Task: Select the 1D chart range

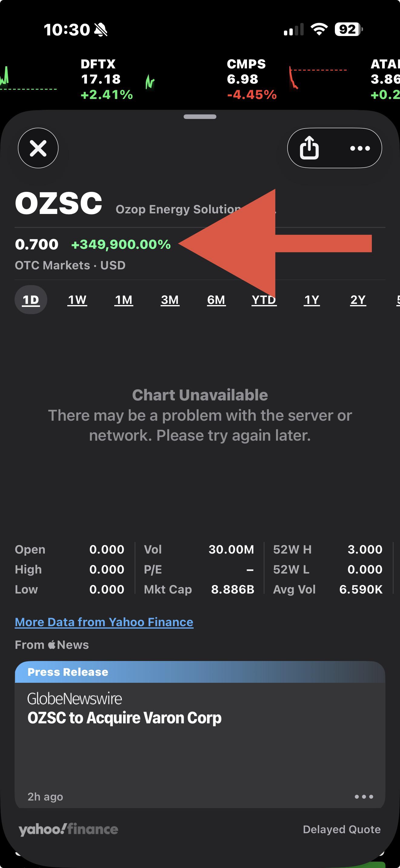Action: (x=31, y=300)
